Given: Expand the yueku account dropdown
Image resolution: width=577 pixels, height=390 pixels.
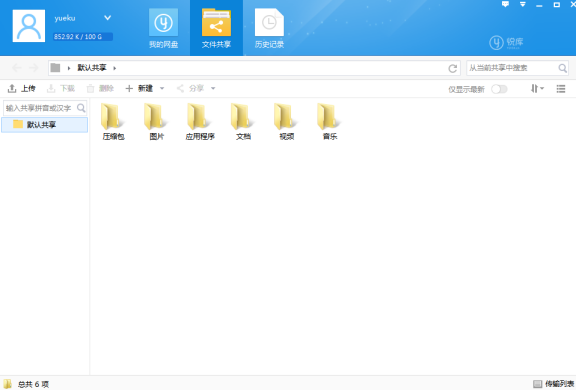Looking at the screenshot, I should tap(107, 18).
